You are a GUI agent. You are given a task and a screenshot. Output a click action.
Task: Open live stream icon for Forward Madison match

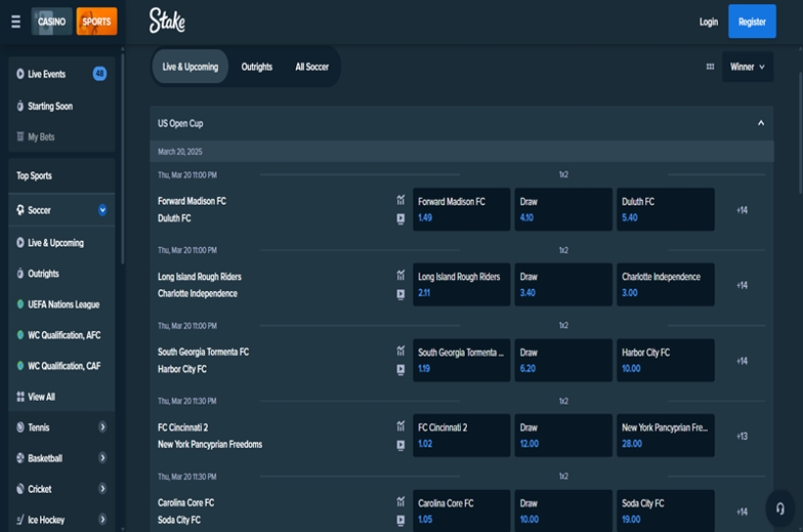[400, 218]
